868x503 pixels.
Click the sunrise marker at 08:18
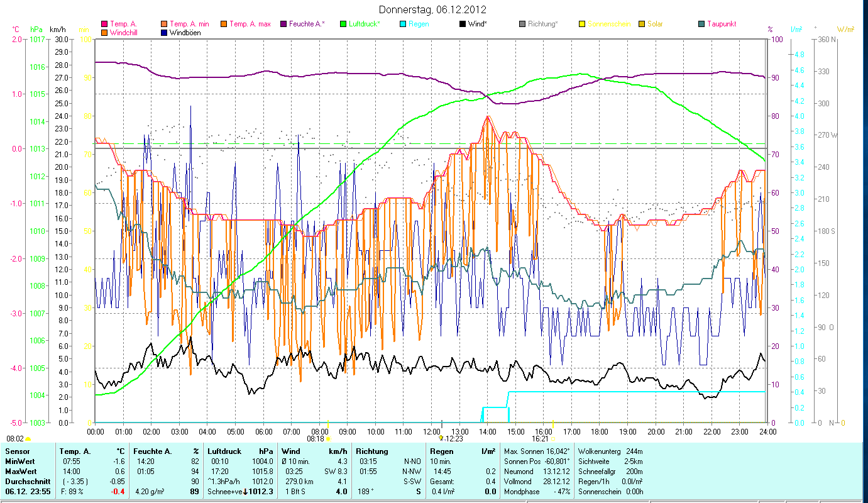(328, 438)
